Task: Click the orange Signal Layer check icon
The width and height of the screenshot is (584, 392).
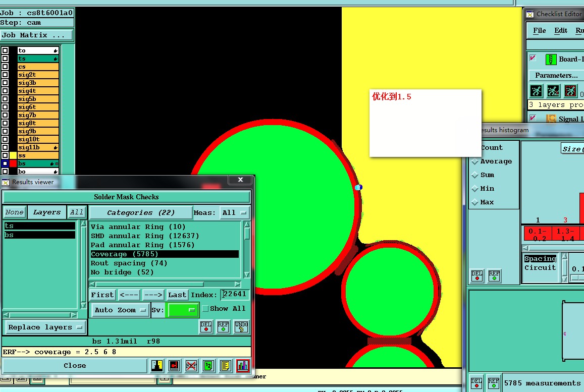Action: pyautogui.click(x=551, y=119)
